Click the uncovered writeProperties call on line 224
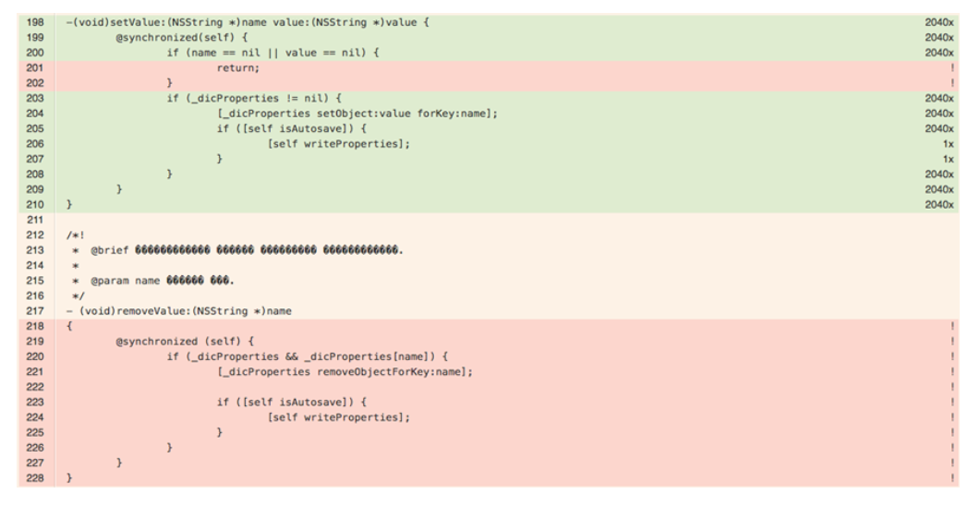Screen dimensions: 980x506 point(338,419)
